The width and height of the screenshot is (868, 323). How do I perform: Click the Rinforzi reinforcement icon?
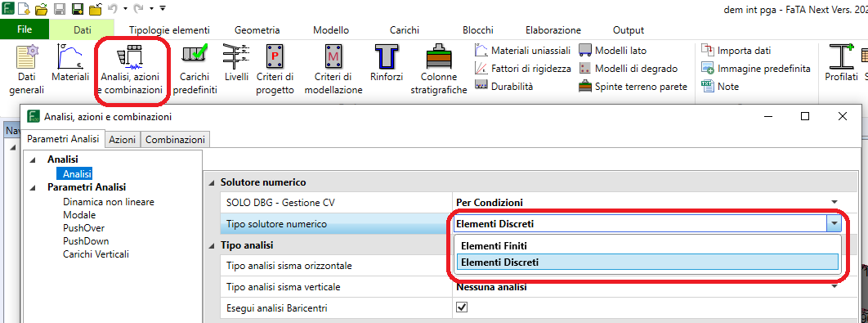point(386,57)
